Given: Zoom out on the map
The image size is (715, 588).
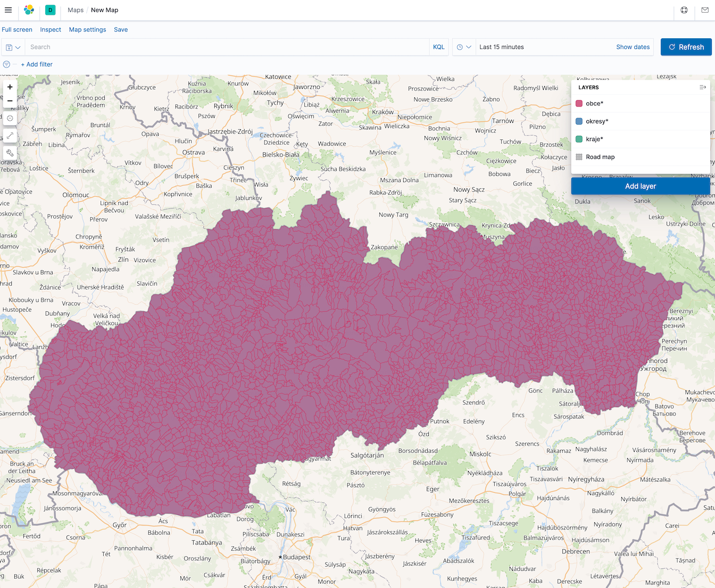Looking at the screenshot, I should (10, 101).
